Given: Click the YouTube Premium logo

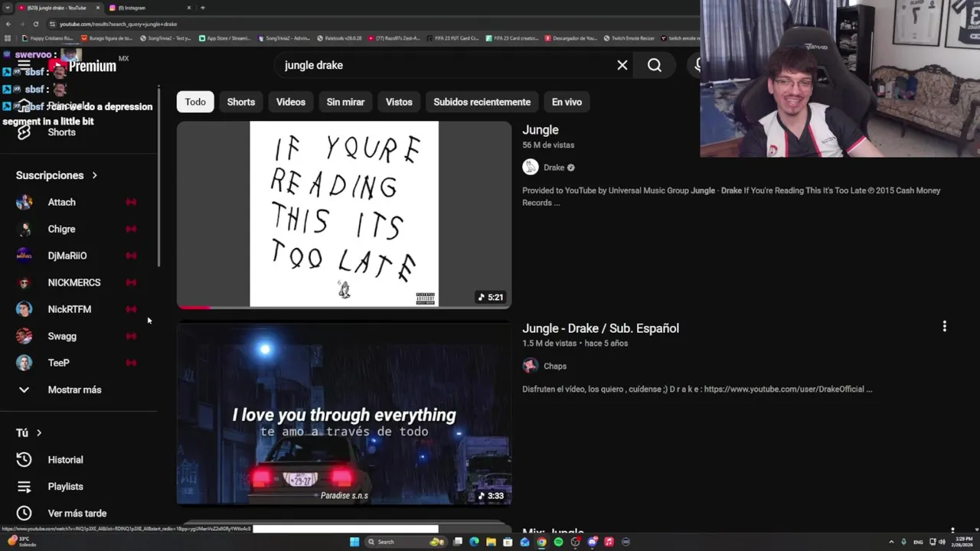Looking at the screenshot, I should [x=83, y=67].
